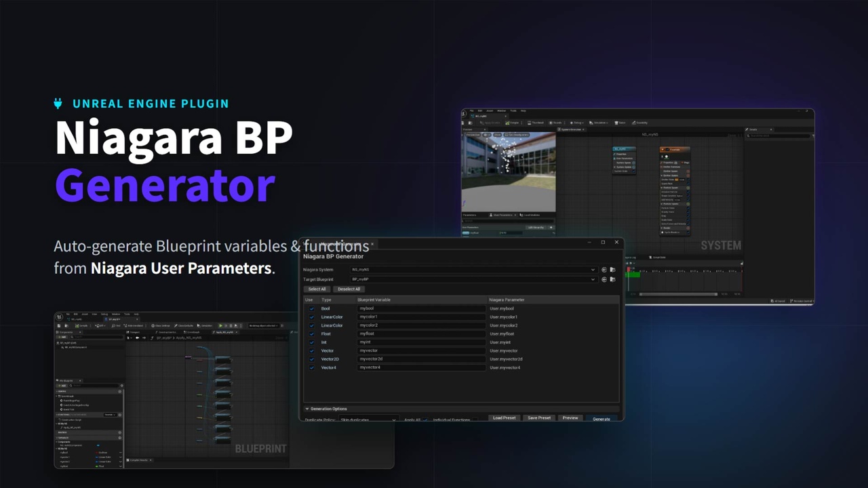The height and width of the screenshot is (488, 868).
Task: Uncheck Use box for Float myfloat
Action: (x=312, y=334)
